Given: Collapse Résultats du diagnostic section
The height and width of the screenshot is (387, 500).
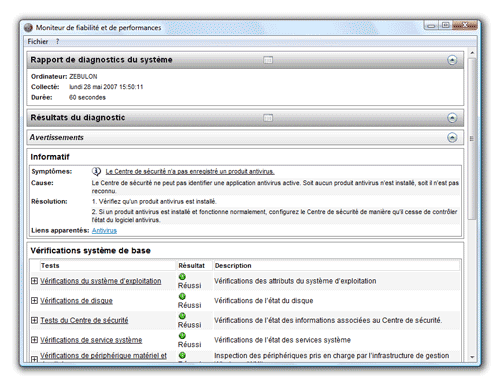Looking at the screenshot, I should click(452, 118).
